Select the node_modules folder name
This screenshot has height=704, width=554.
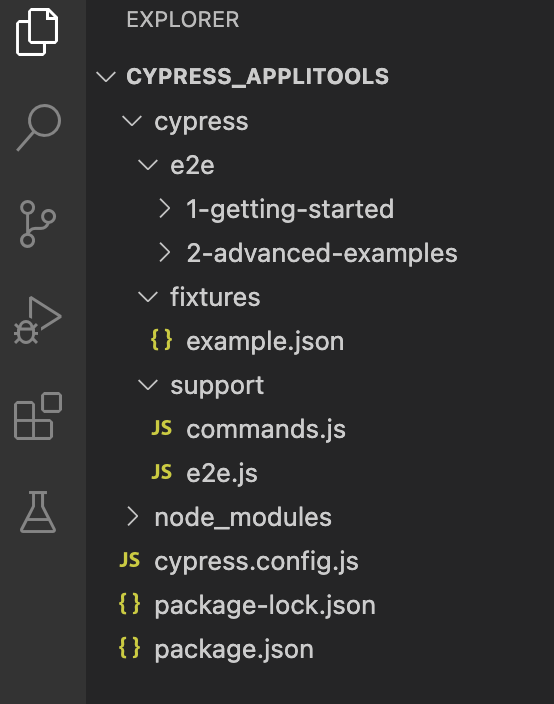click(x=243, y=518)
